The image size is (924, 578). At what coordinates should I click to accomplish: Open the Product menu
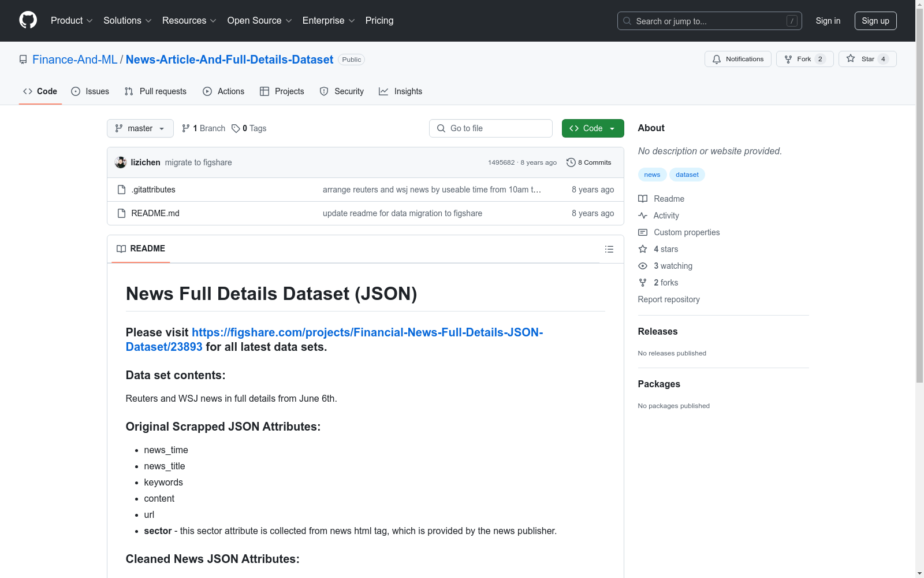point(72,20)
